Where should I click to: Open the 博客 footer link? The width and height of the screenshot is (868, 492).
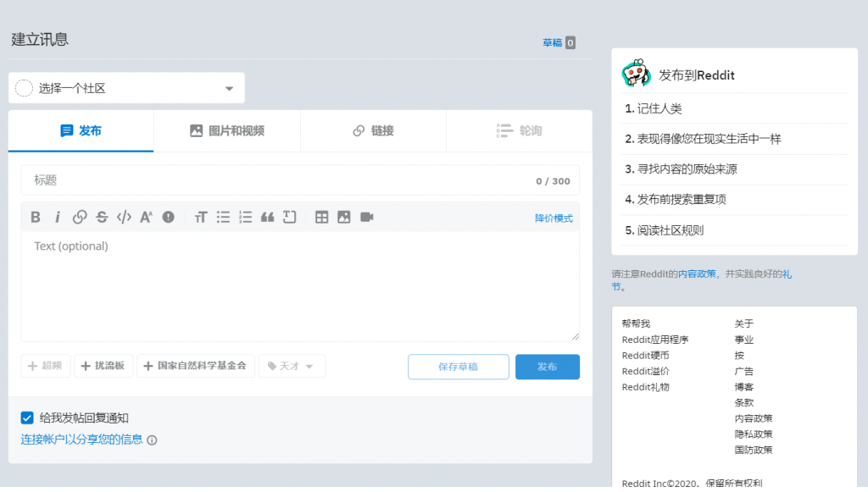click(744, 388)
